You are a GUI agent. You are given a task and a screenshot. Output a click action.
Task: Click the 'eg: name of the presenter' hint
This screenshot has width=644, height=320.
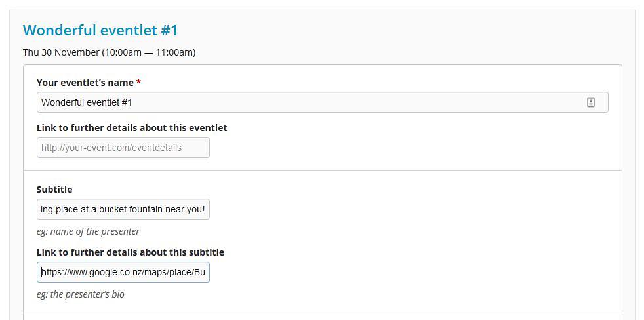[x=88, y=231]
